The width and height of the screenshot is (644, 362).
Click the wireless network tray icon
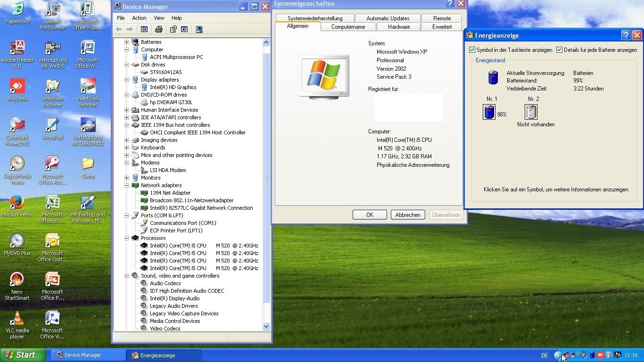tap(575, 355)
